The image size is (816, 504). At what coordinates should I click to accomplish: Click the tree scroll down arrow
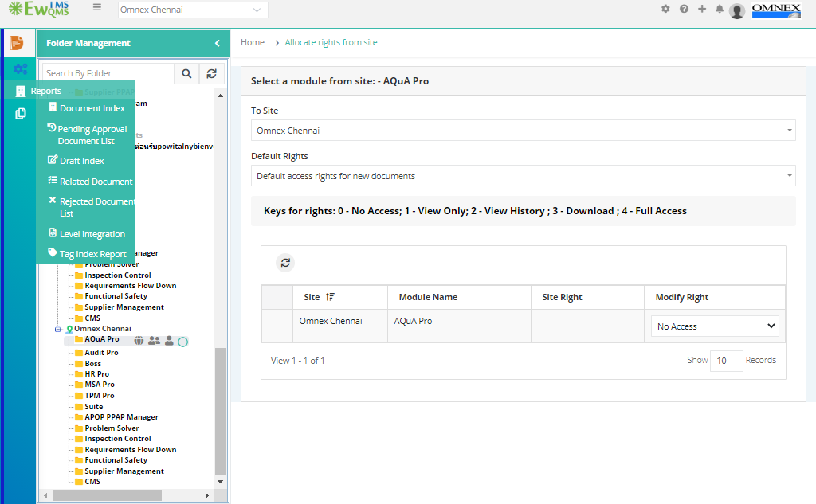220,482
